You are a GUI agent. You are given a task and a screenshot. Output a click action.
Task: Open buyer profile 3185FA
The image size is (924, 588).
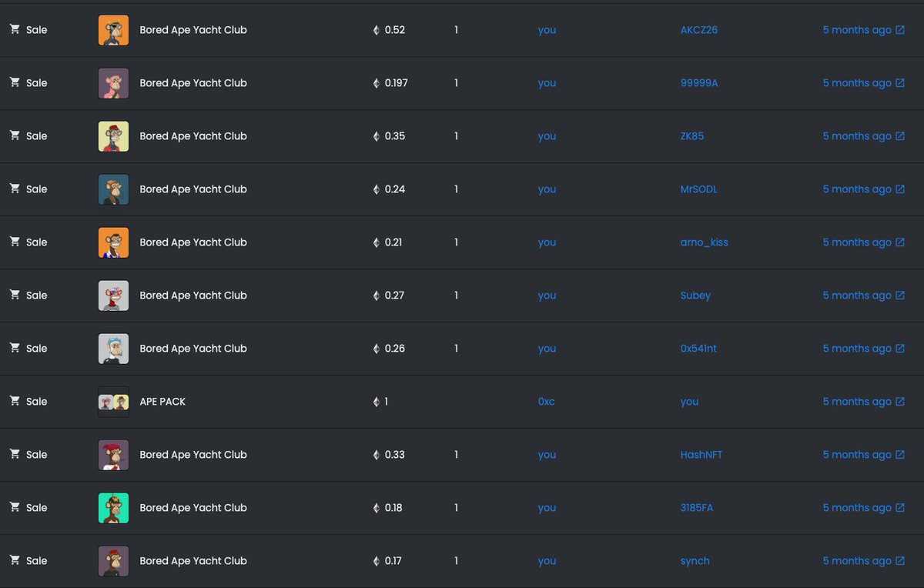pyautogui.click(x=697, y=508)
